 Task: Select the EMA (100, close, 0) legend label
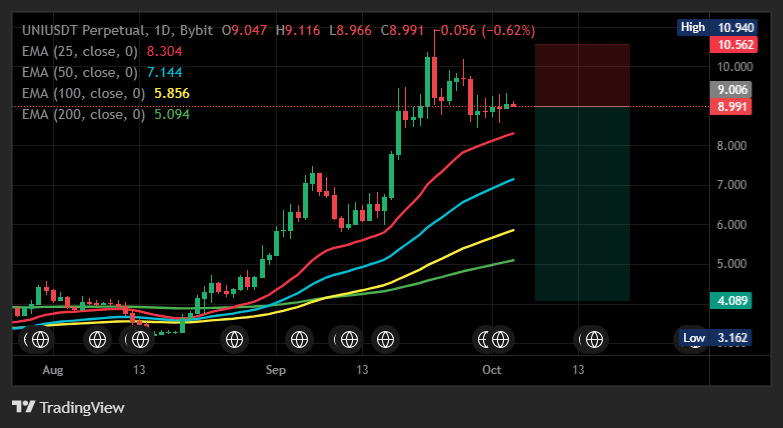[x=83, y=93]
